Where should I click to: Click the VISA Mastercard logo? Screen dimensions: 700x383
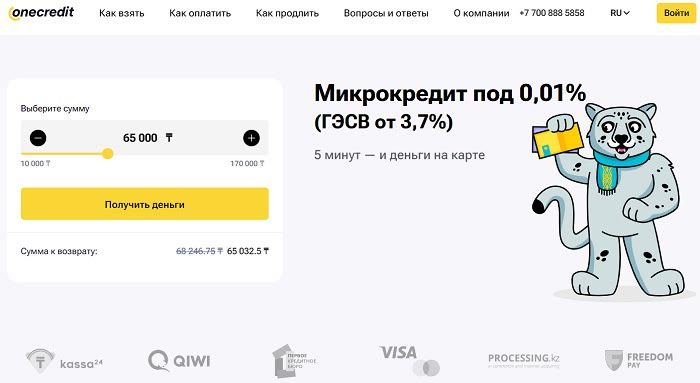click(410, 360)
